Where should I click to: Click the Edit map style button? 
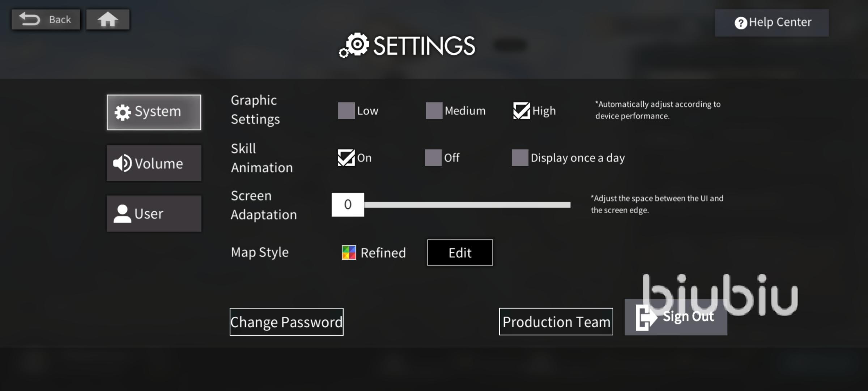pos(460,253)
